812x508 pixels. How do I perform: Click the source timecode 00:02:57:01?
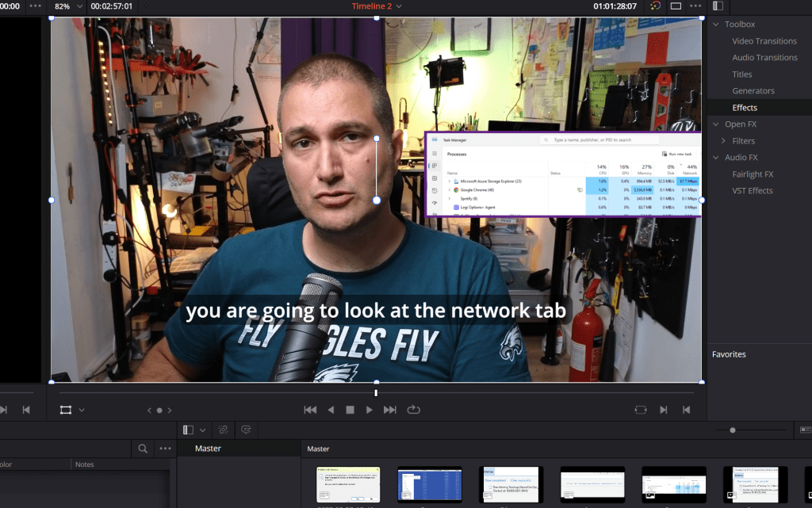tap(111, 6)
